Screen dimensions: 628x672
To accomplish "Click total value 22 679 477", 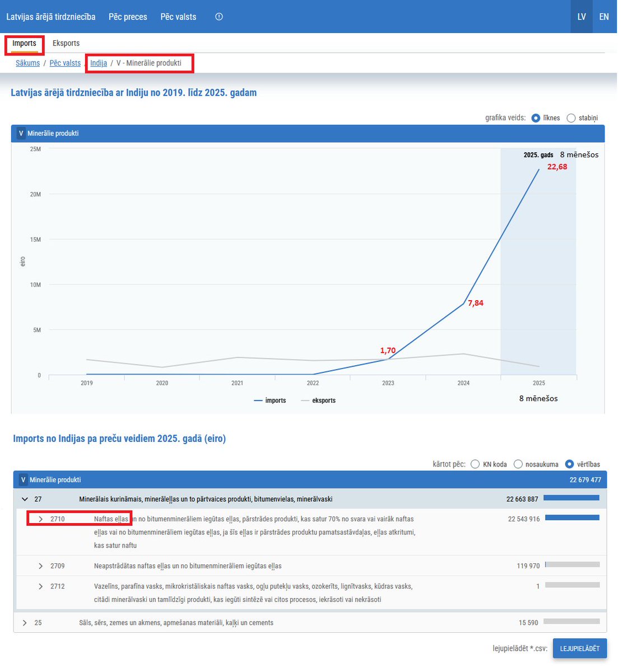I will pyautogui.click(x=585, y=480).
